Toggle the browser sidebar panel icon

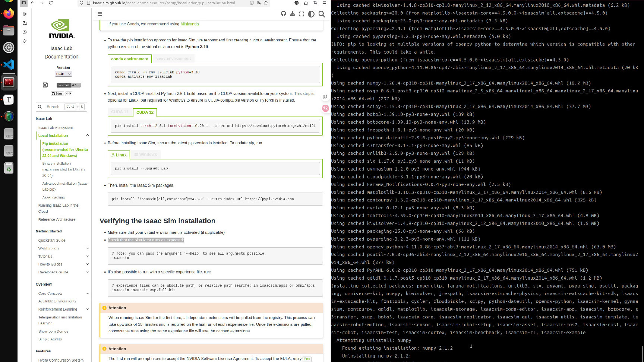[23, 3]
